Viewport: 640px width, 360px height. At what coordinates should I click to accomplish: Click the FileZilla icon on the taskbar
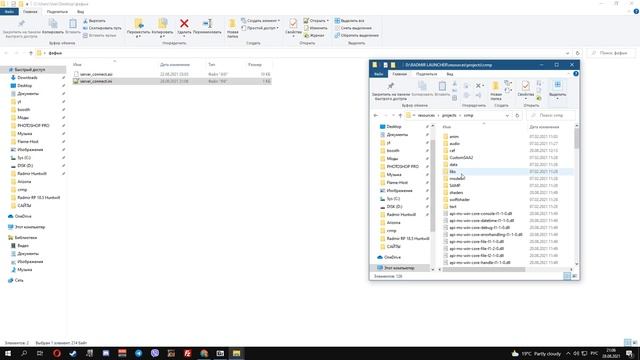[187, 353]
